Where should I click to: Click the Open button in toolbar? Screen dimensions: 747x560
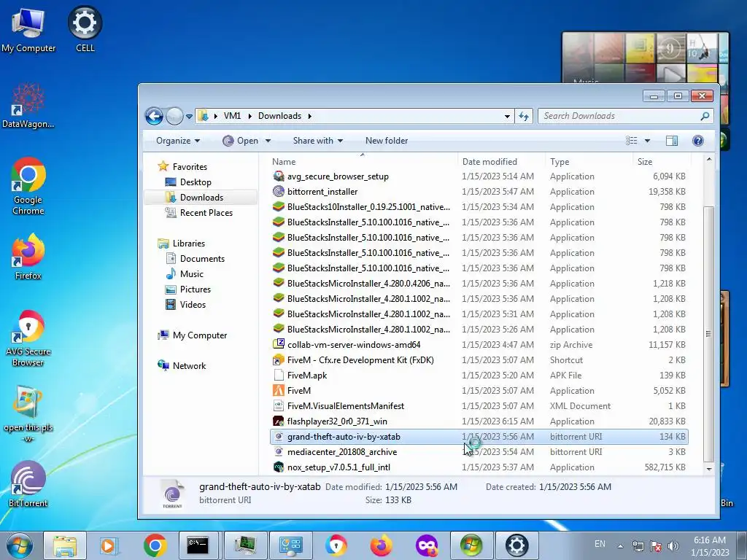click(x=241, y=141)
